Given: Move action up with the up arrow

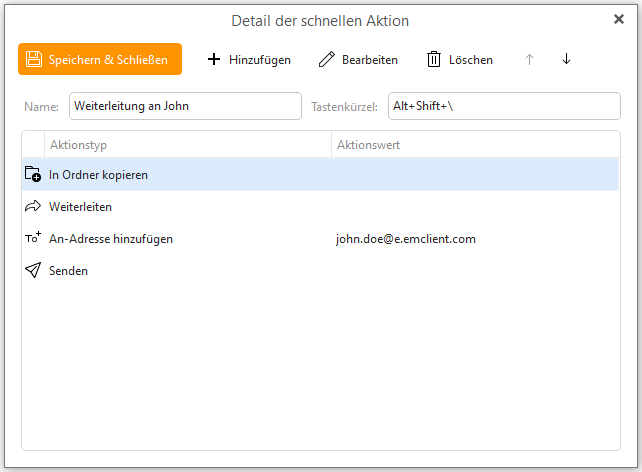Looking at the screenshot, I should click(529, 59).
